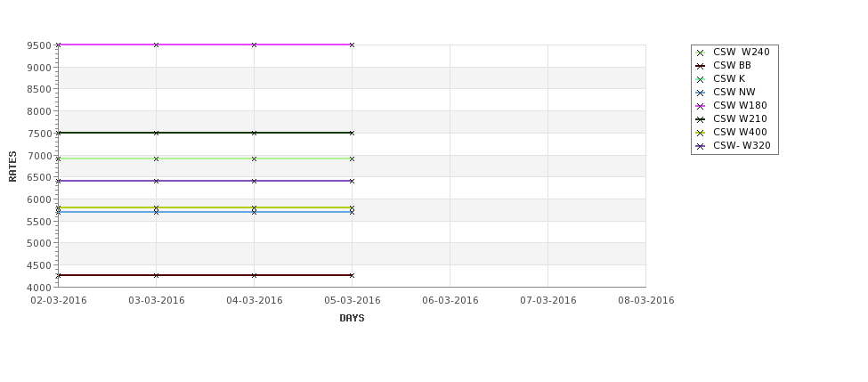868x382 pixels.
Task: Click the CSW W180 legend marker icon
Action: [701, 106]
